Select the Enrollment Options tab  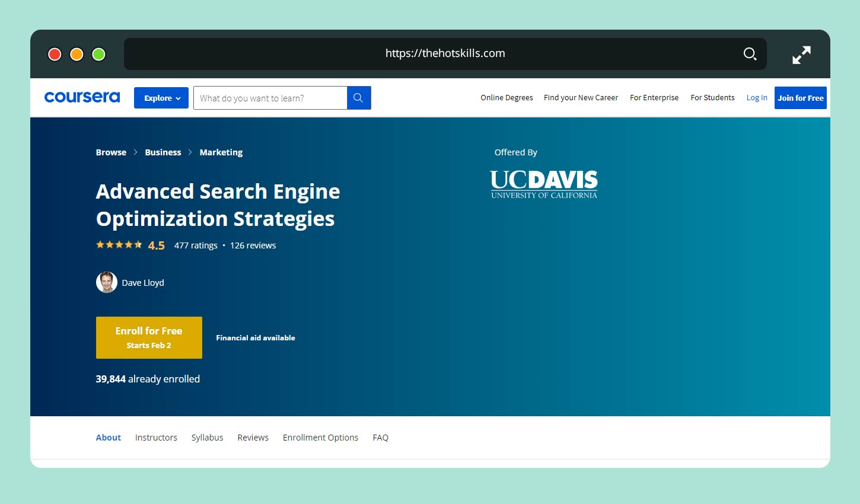click(x=320, y=438)
